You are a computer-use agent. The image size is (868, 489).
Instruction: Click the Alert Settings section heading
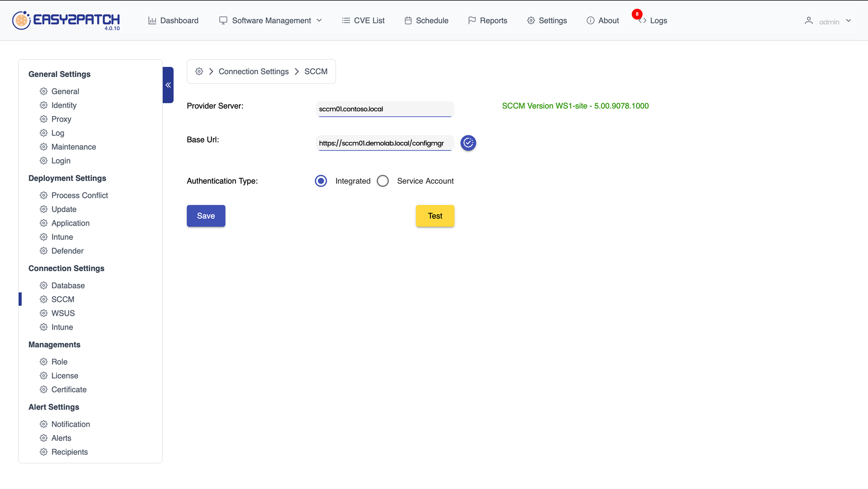[54, 407]
